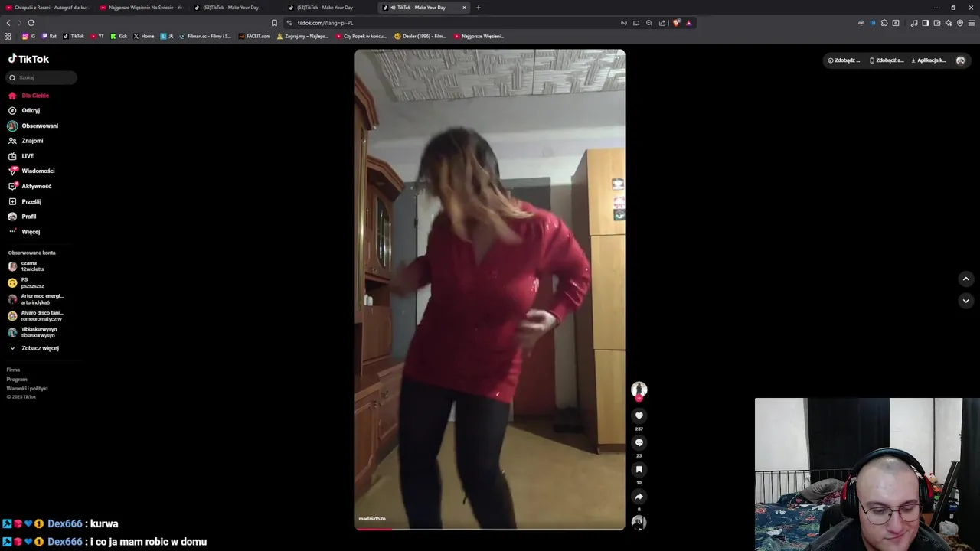Switch to Chłopaki z Raszei YouTube tab
Image resolution: width=980 pixels, height=551 pixels.
coord(46,8)
